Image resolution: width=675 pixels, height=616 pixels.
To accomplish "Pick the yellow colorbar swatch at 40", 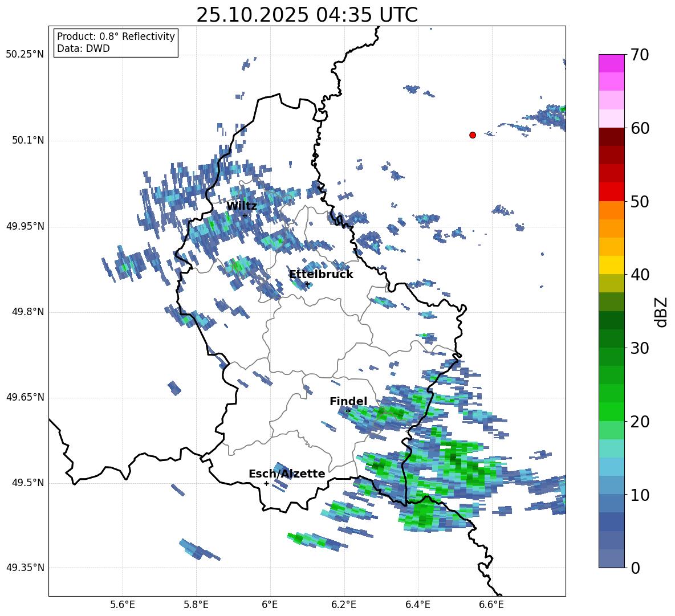I will [x=612, y=265].
